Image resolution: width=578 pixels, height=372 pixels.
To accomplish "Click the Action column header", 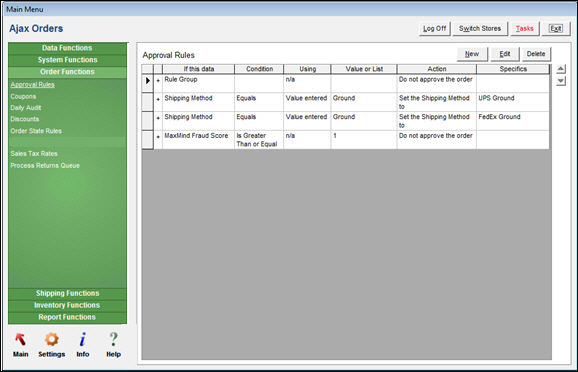I will [x=437, y=69].
